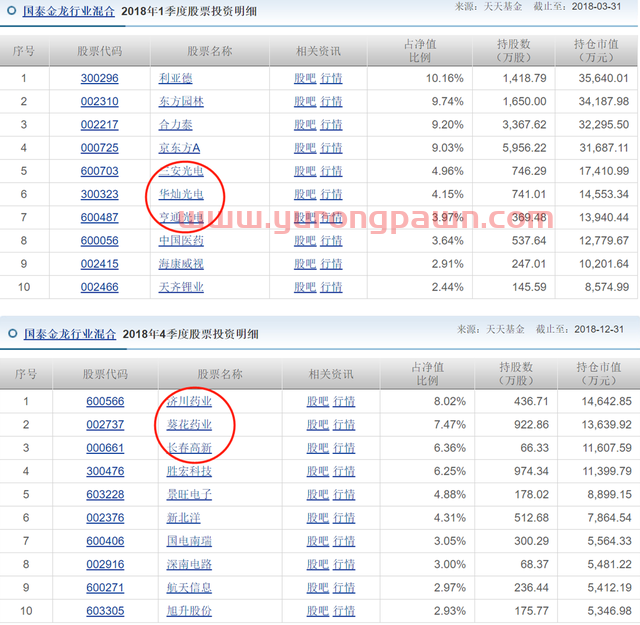The image size is (640, 625).
Task: Open 行情 for the 中国医药 row
Action: tap(331, 241)
